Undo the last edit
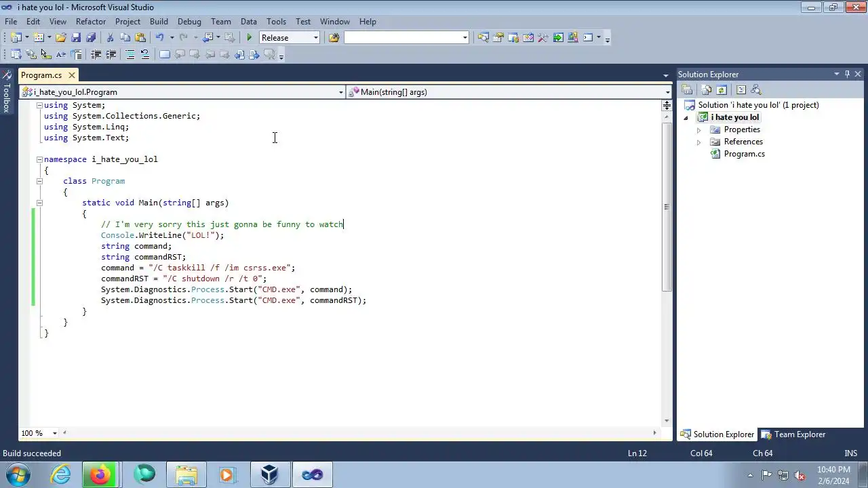 tap(159, 38)
